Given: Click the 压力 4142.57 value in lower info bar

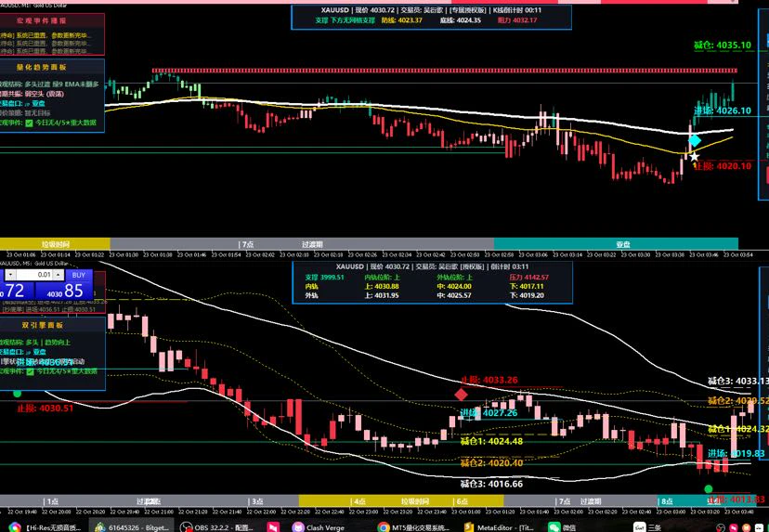Looking at the screenshot, I should tap(528, 278).
